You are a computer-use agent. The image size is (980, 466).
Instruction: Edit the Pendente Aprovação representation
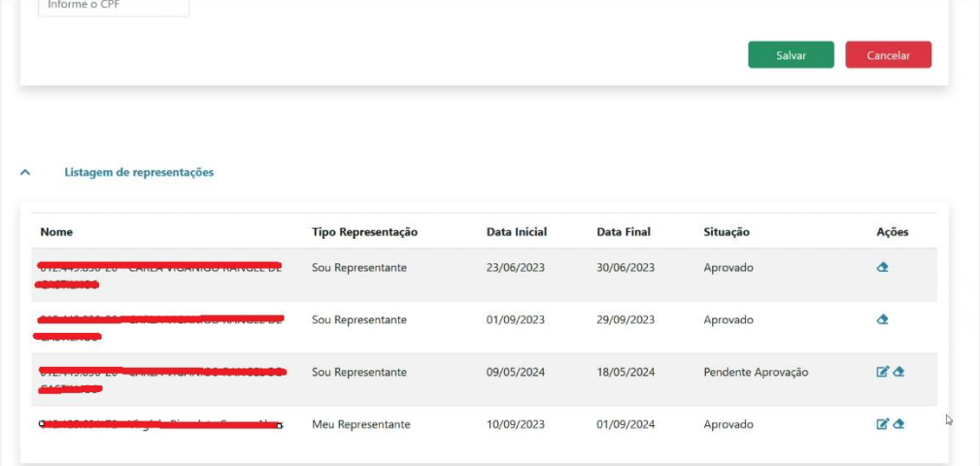click(882, 372)
